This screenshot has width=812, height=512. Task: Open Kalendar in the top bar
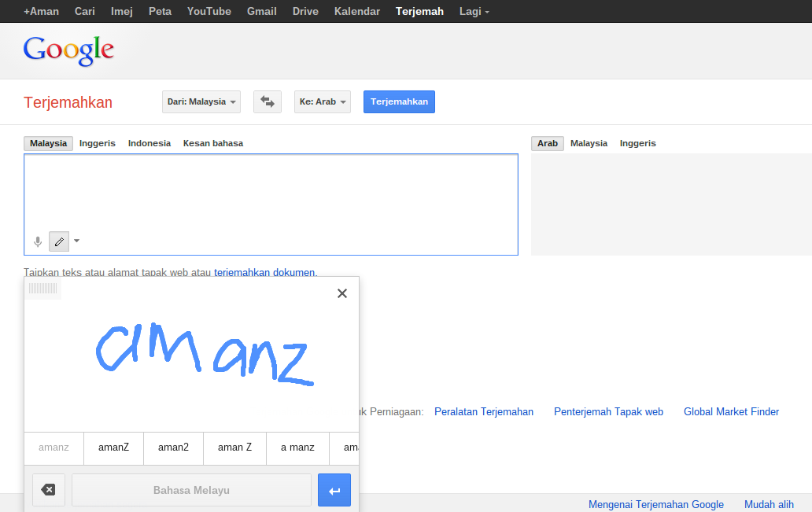point(356,11)
